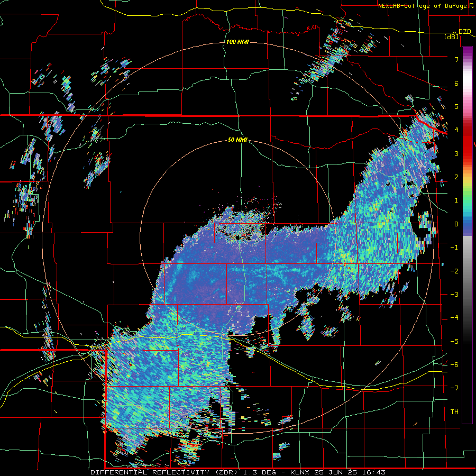
Task: Click the '100 NMI' range ring label
Action: point(237,42)
